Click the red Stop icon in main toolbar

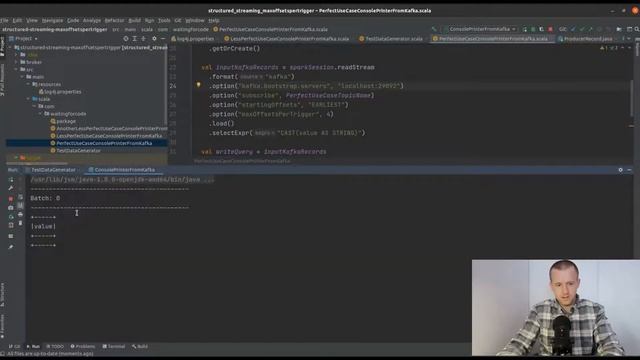coord(550,29)
